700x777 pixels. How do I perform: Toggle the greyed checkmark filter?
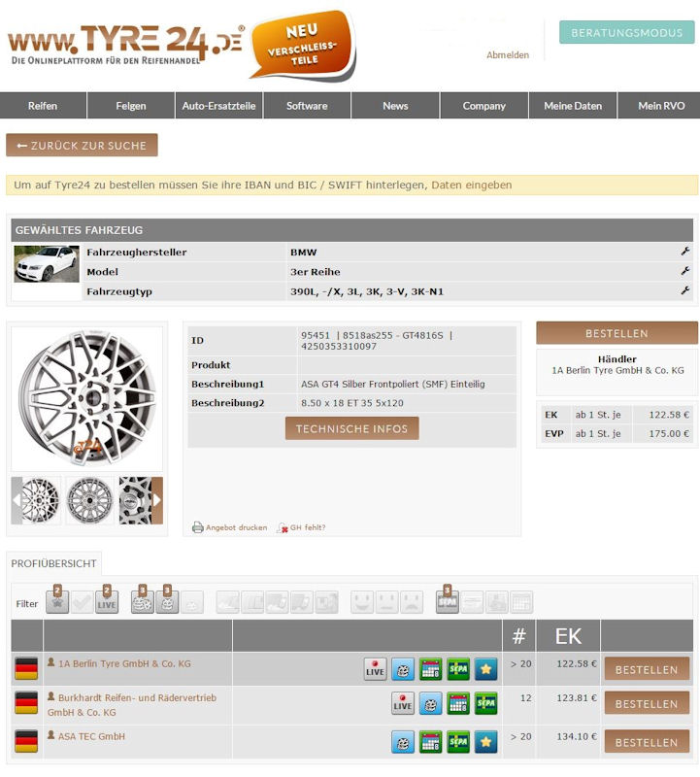tap(83, 602)
